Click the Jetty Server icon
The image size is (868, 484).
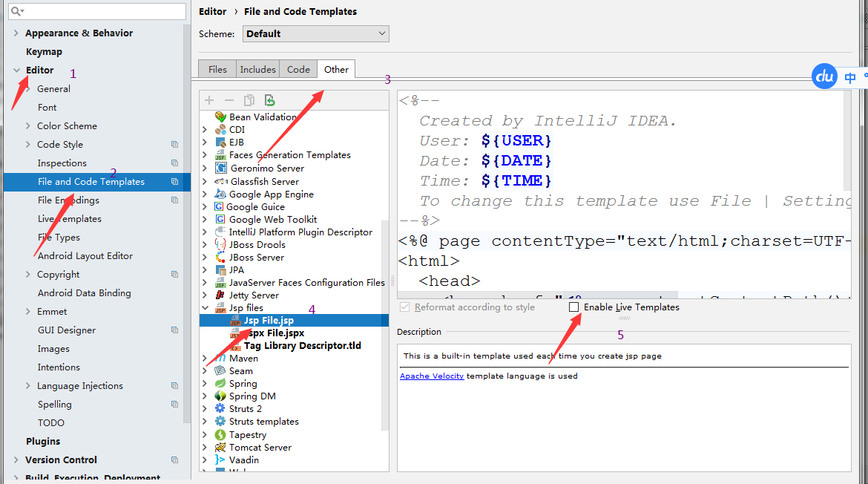(220, 295)
